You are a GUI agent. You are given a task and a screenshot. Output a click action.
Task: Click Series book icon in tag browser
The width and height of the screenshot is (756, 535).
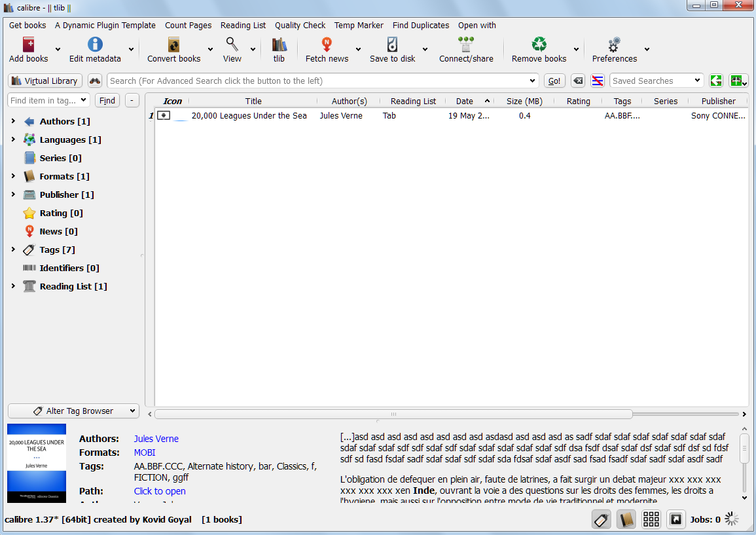pos(29,158)
